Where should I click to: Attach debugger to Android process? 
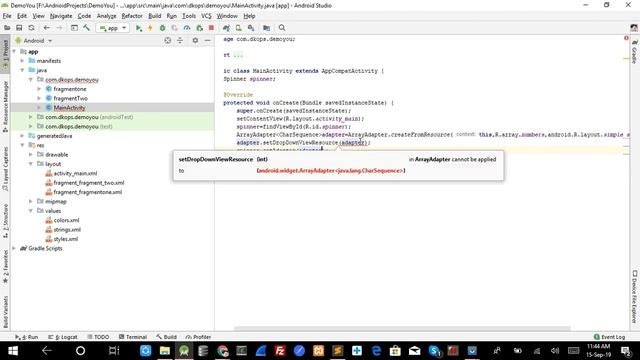[x=199, y=28]
